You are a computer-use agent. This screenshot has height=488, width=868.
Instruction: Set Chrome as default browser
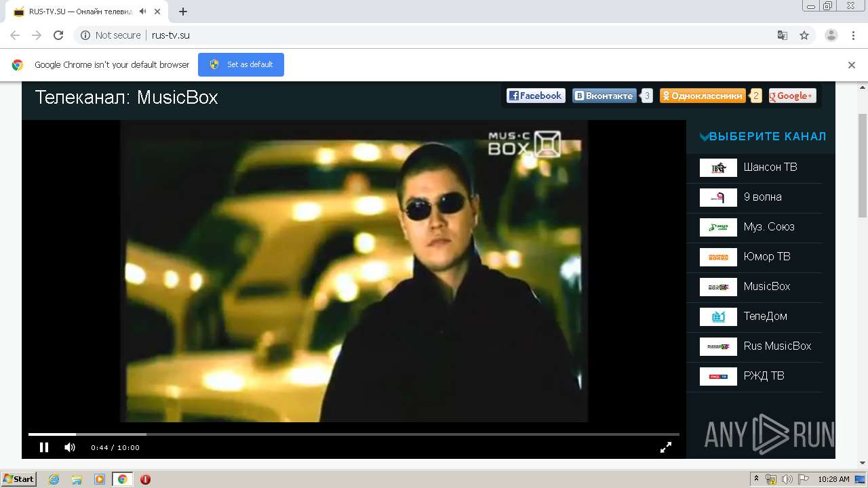pyautogui.click(x=241, y=64)
